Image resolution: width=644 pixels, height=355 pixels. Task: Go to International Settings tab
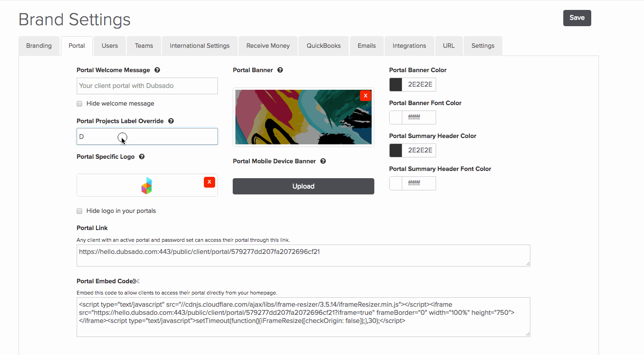pyautogui.click(x=200, y=46)
